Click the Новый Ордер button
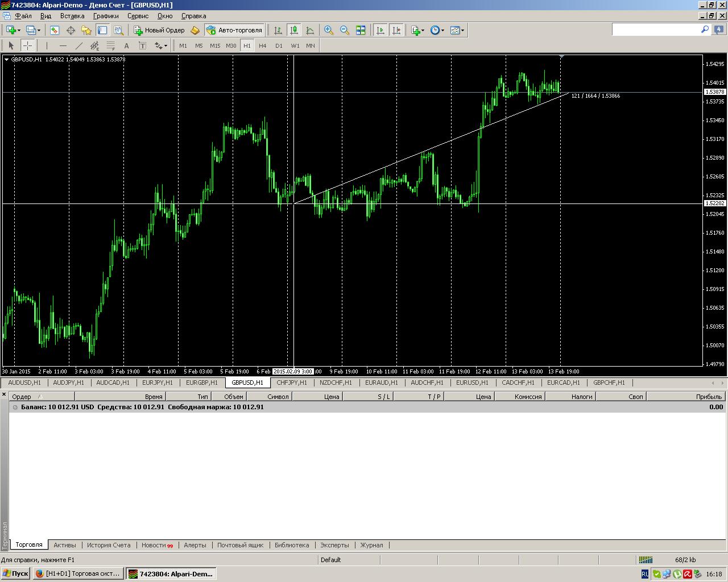Image resolution: width=728 pixels, height=582 pixels. click(159, 30)
